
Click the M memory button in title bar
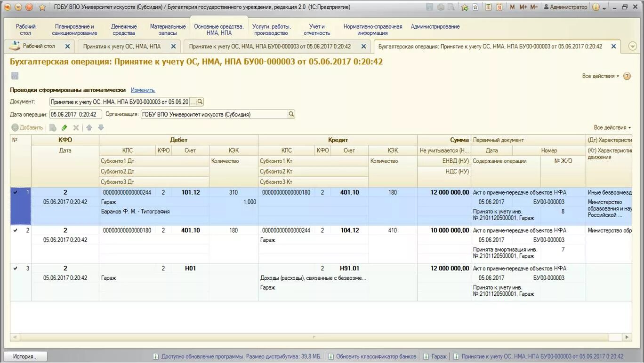512,7
